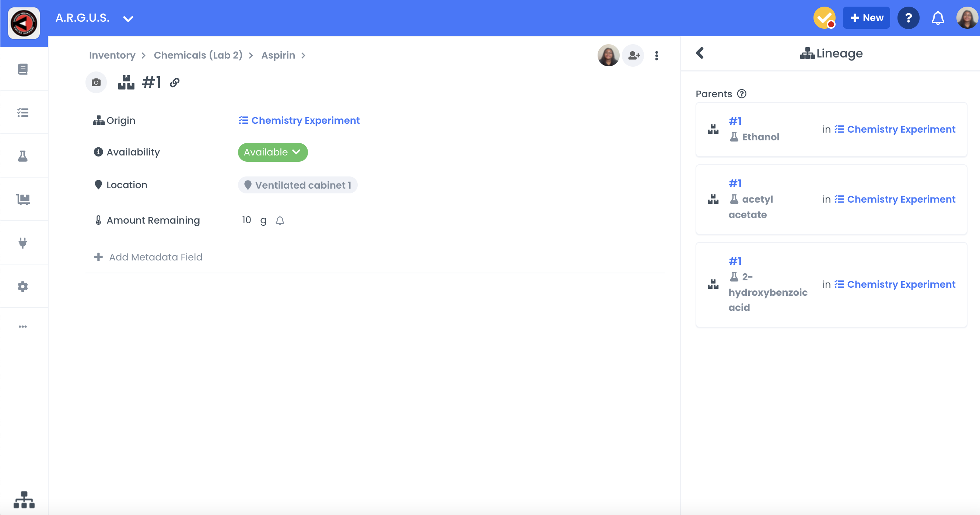Go to the Aspirin breadcrumb
Screen dimensions: 980x515
click(x=278, y=55)
